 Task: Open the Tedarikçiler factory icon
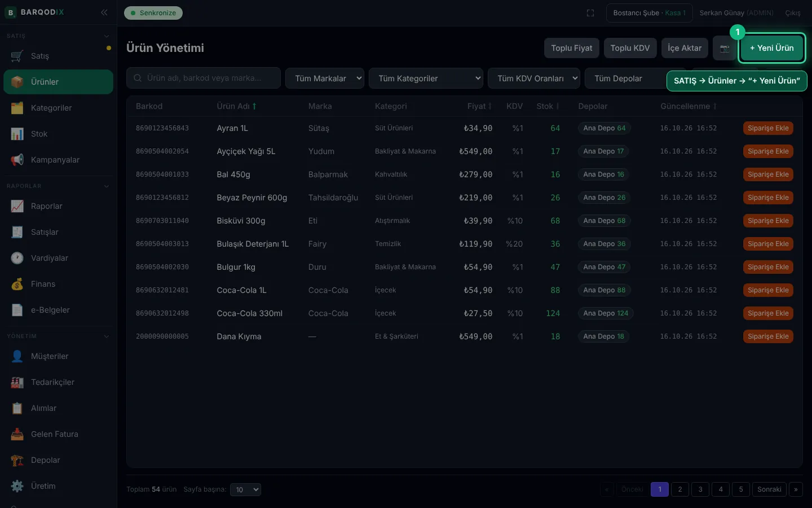(x=17, y=382)
